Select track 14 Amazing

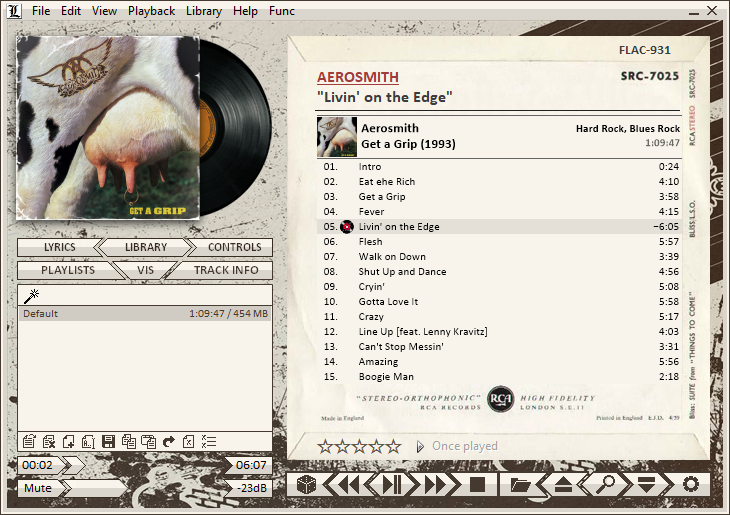pyautogui.click(x=501, y=361)
